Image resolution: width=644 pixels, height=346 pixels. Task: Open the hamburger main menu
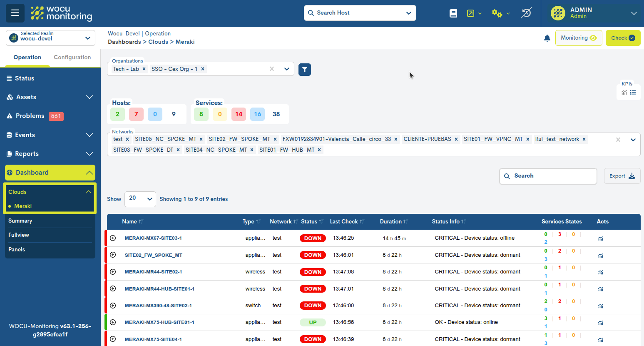(x=15, y=13)
